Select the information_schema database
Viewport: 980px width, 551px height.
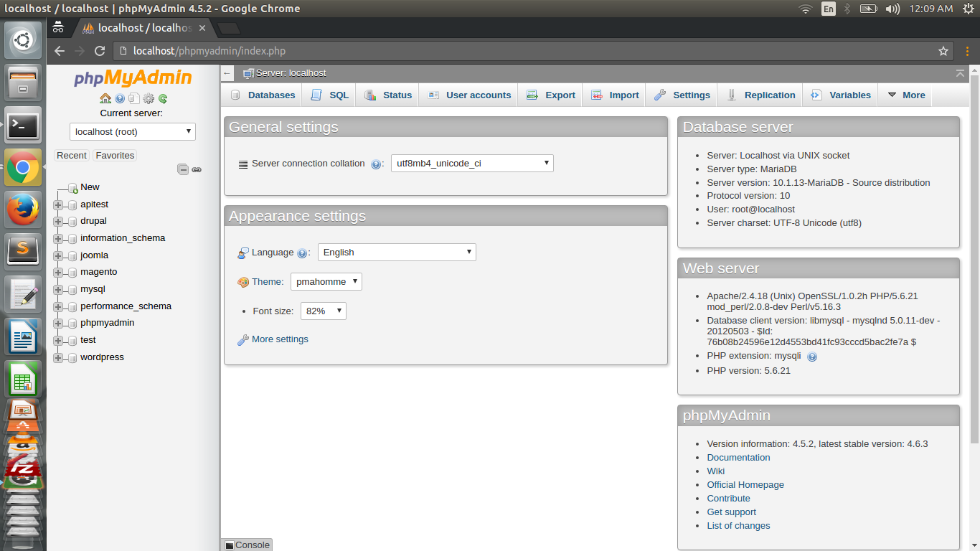point(123,238)
